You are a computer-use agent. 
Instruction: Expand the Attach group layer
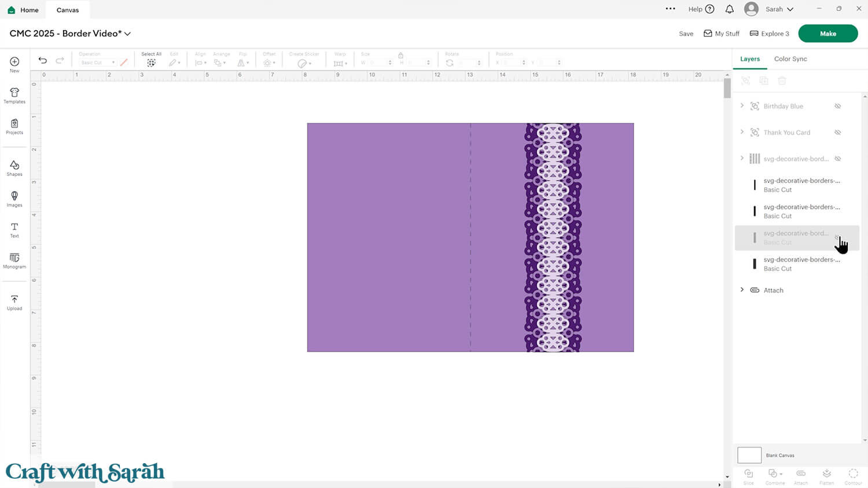pos(742,289)
